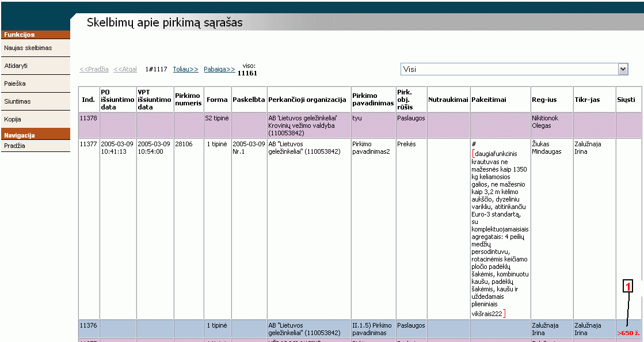Screen dimensions: 644x342
Task: Click the 1#1117 page indicator
Action: click(x=156, y=69)
